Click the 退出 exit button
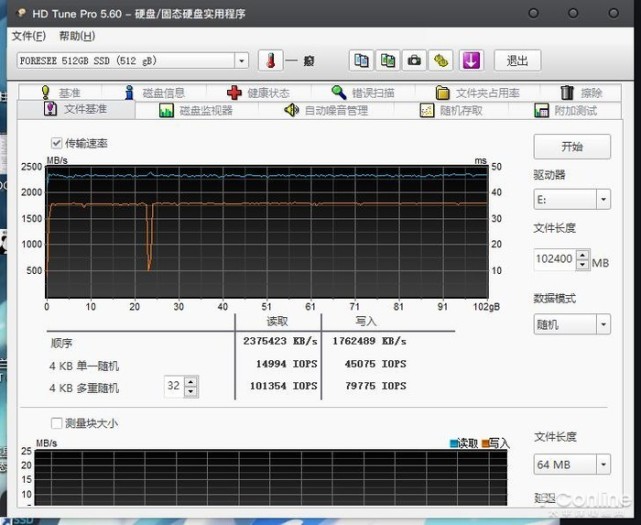641x525 pixels. point(517,61)
